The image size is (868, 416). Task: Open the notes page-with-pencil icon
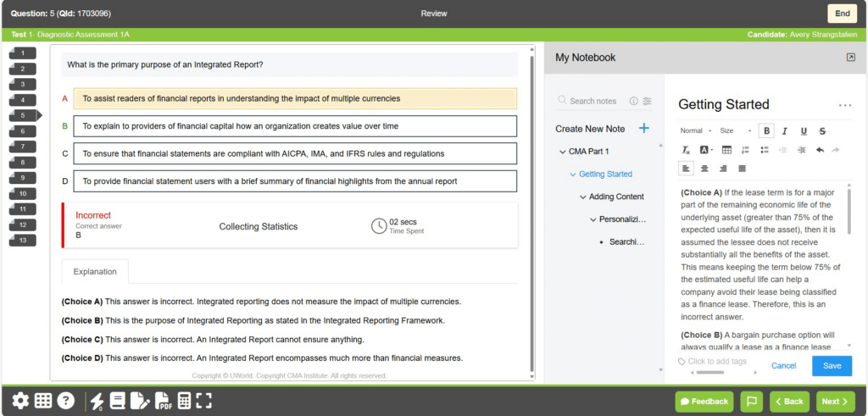click(x=140, y=401)
